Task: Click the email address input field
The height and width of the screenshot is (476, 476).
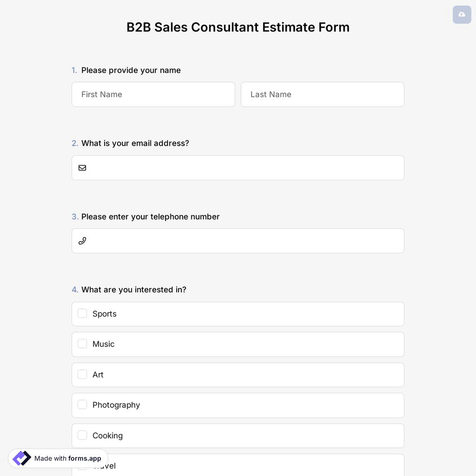Action: click(238, 168)
